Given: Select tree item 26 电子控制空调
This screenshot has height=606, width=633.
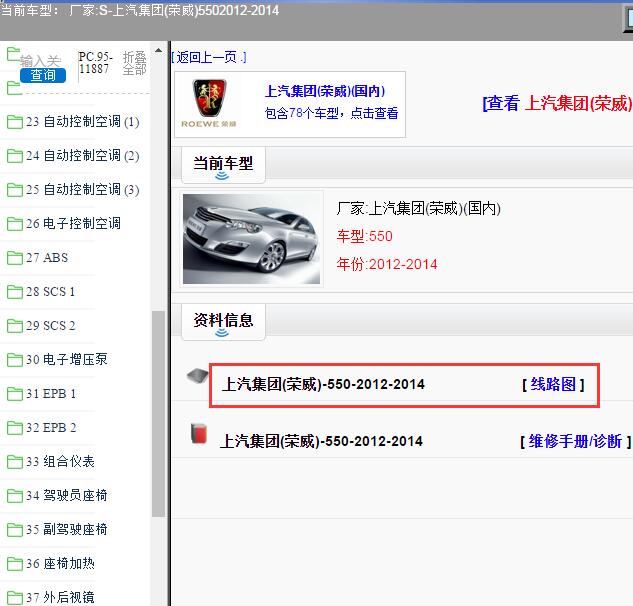Looking at the screenshot, I should click(73, 223).
